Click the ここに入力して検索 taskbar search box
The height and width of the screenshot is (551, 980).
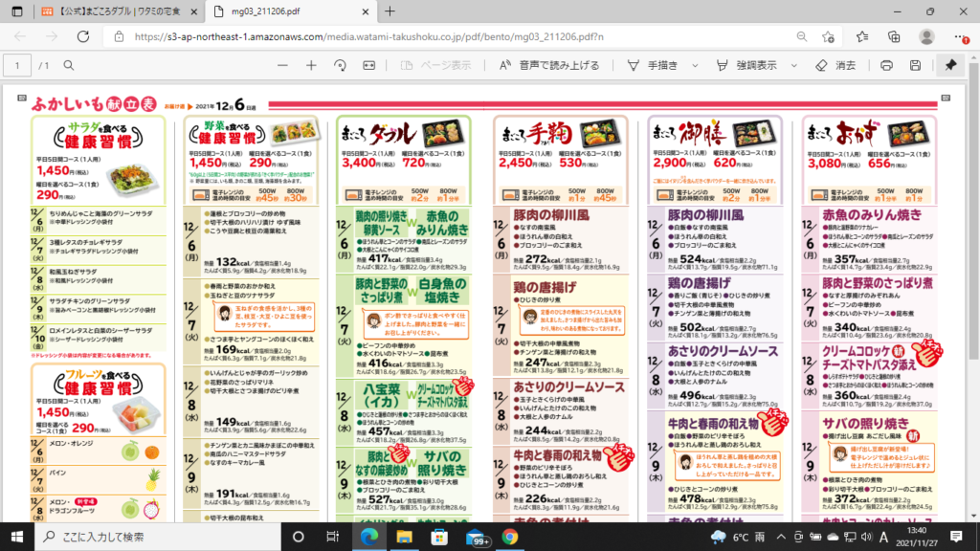click(x=158, y=537)
